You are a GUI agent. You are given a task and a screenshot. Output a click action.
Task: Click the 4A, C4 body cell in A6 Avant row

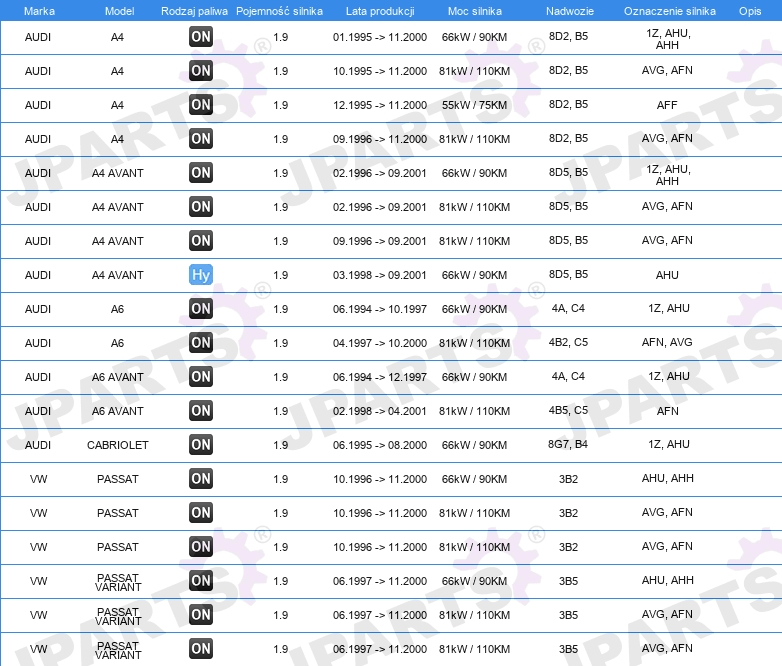pyautogui.click(x=568, y=376)
